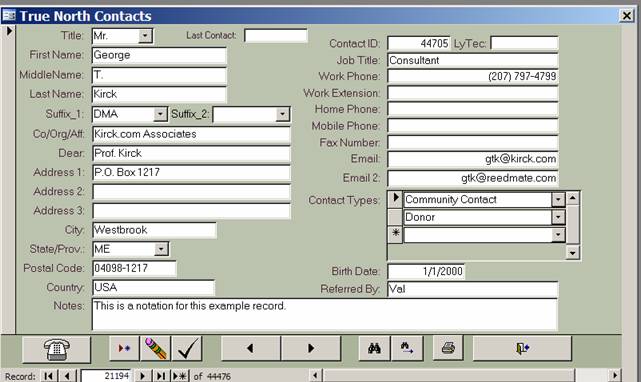The image size is (641, 382).
Task: Open the Title dropdown showing Mr.
Action: (145, 36)
